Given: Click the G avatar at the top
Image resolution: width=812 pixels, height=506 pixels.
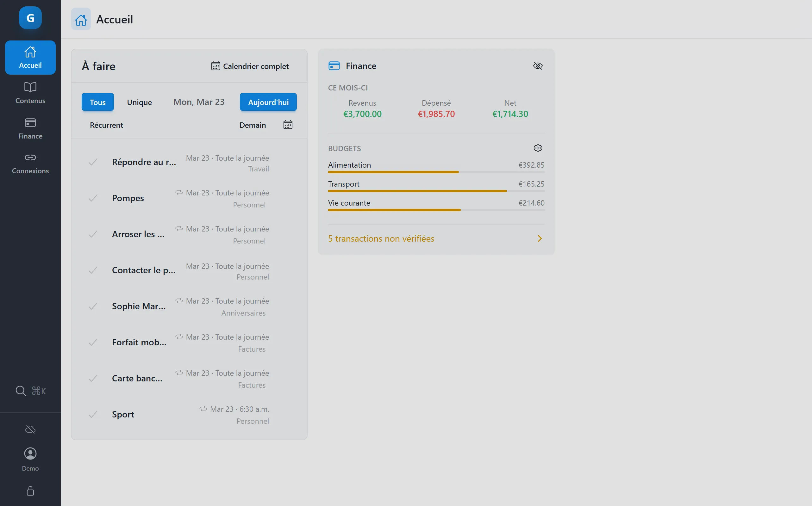Looking at the screenshot, I should pos(30,18).
